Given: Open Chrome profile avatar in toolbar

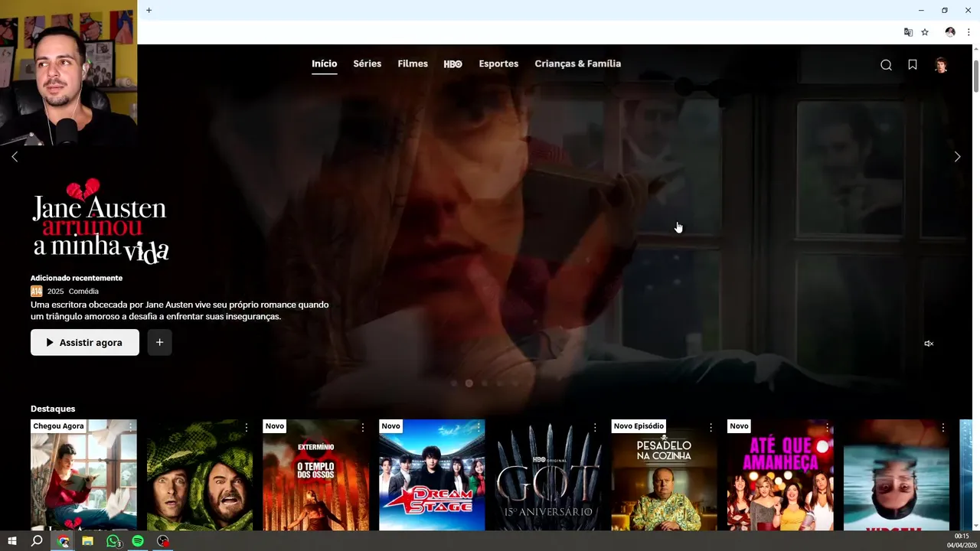Looking at the screenshot, I should [x=950, y=32].
